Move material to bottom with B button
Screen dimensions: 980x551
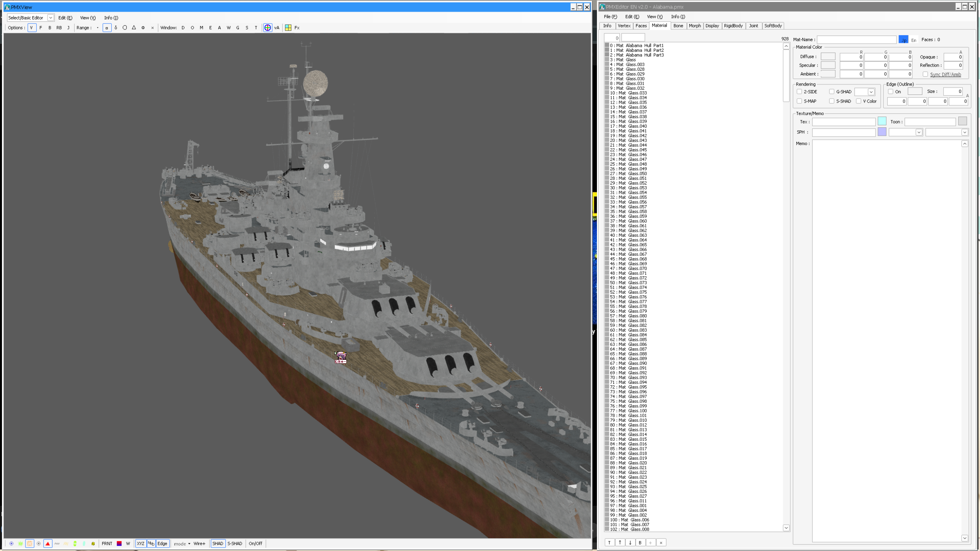(640, 542)
